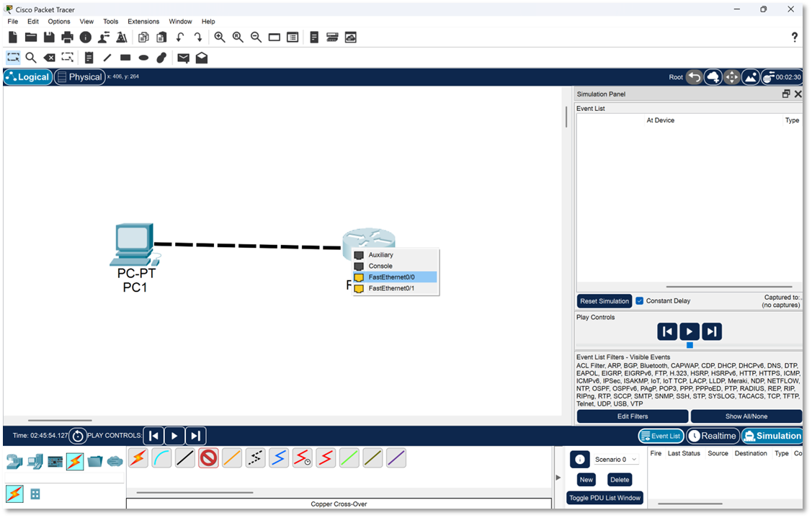Open the Options menu
The height and width of the screenshot is (518, 812).
click(x=59, y=21)
